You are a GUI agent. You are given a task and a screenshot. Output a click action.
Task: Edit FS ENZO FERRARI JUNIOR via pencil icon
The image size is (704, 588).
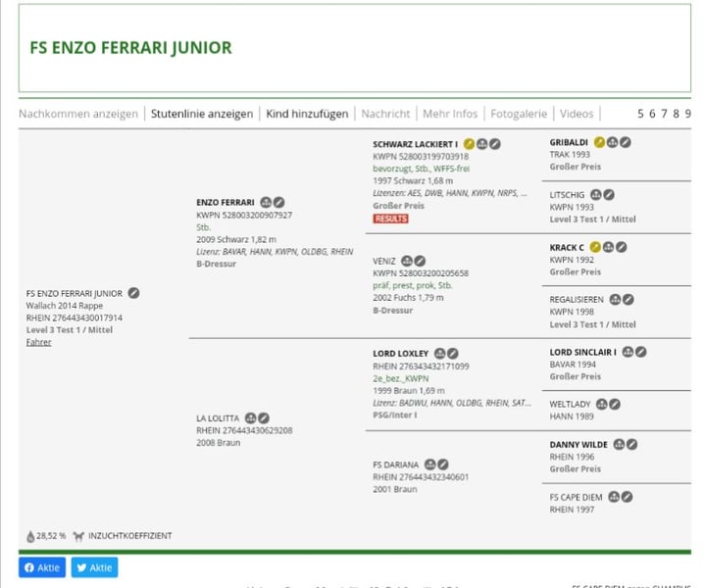pos(133,293)
